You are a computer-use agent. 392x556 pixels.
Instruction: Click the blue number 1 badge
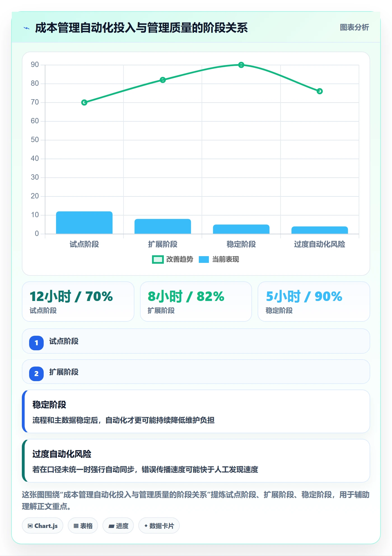36,343
